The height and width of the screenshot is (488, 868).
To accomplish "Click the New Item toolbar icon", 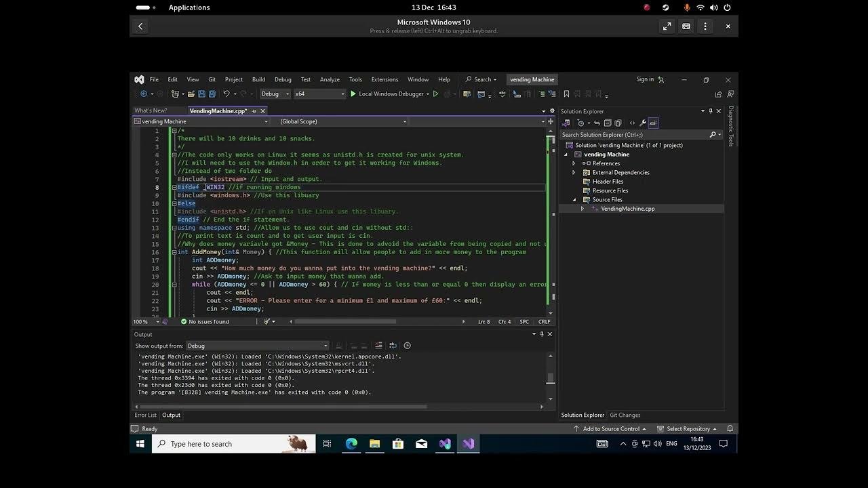I will click(175, 94).
